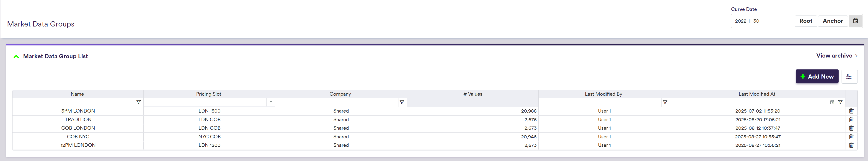Select the Root curve date button

click(806, 21)
